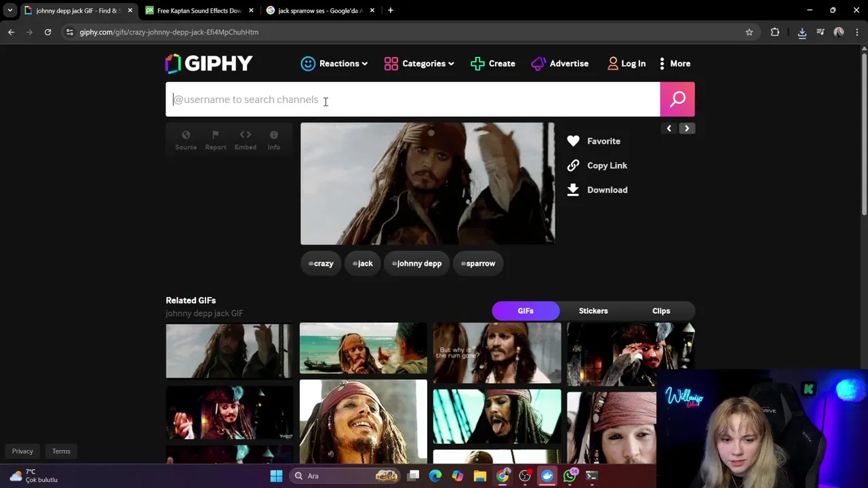The image size is (868, 488).
Task: Expand the Reactions dropdown
Action: (x=334, y=64)
